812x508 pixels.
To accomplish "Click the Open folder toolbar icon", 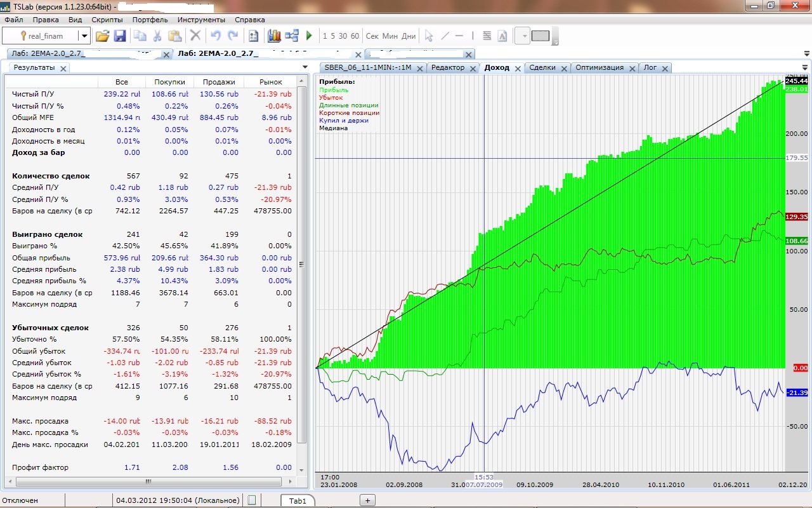I will tap(102, 36).
